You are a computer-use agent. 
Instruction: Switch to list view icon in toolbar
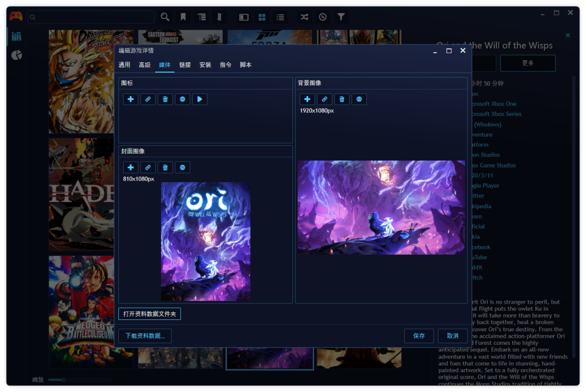pos(281,17)
